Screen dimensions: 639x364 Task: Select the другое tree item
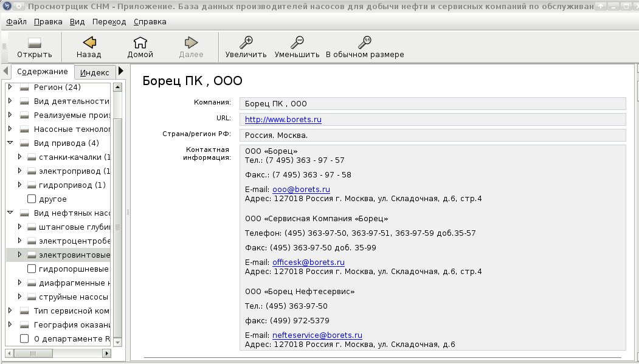tap(52, 199)
